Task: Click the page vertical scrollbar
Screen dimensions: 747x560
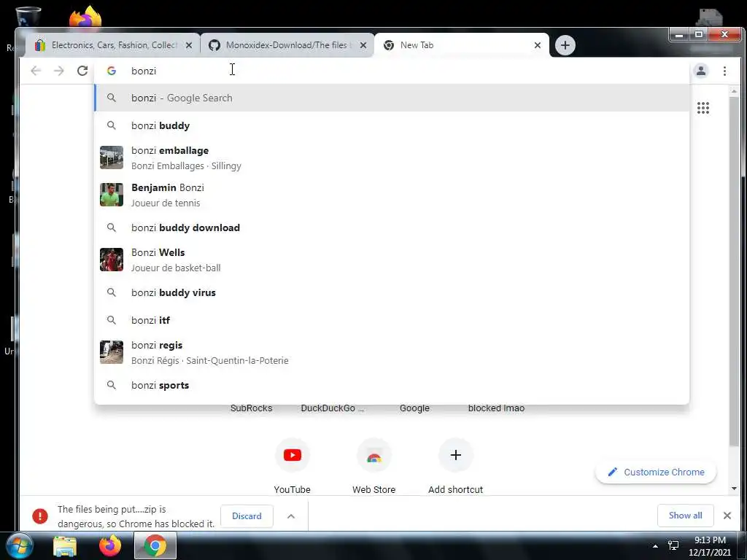Action: point(734,271)
